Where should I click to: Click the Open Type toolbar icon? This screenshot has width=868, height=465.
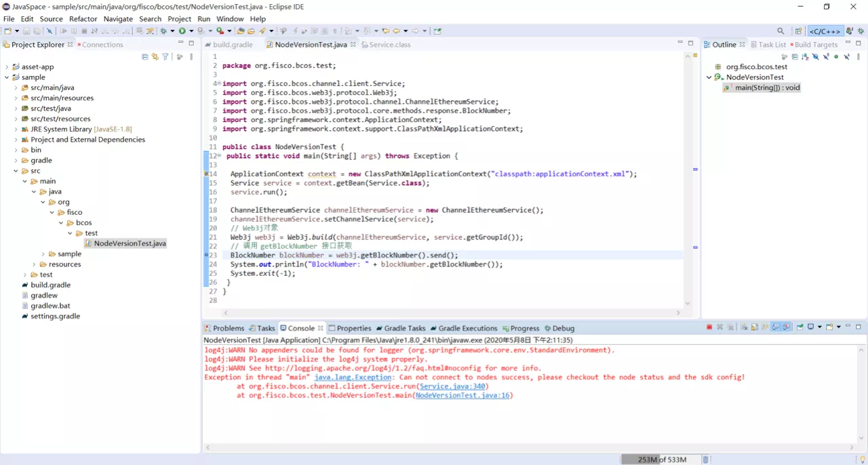point(241,31)
